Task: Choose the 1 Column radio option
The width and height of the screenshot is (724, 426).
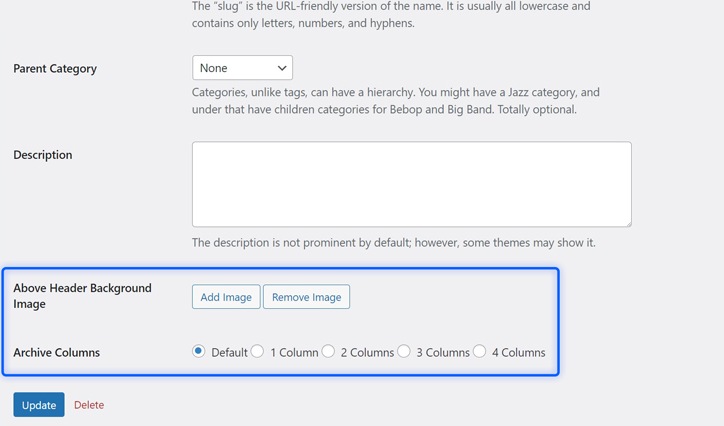Action: click(258, 351)
